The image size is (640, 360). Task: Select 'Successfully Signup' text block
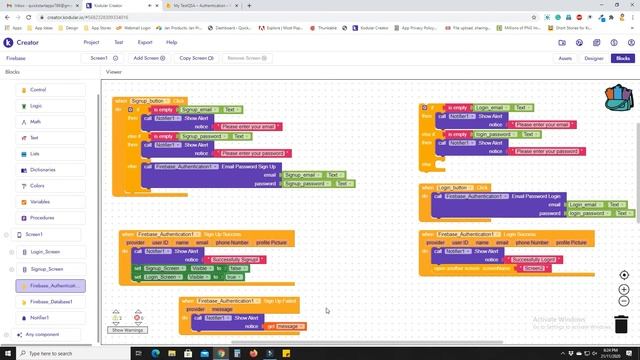point(235,260)
